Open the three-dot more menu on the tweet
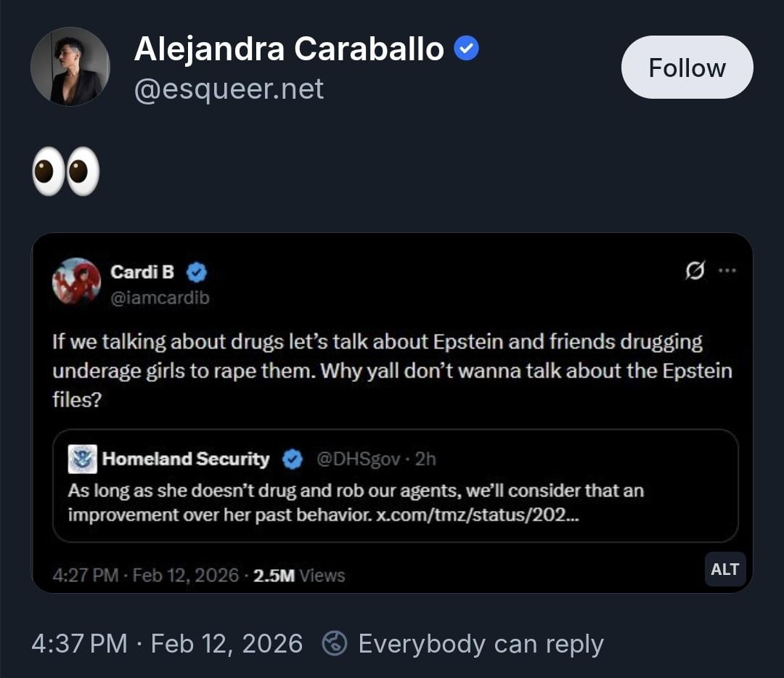This screenshot has width=784, height=678. click(x=727, y=271)
